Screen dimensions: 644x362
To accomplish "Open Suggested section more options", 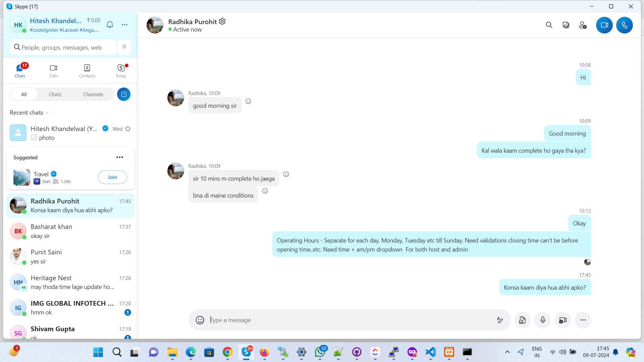I will point(120,157).
